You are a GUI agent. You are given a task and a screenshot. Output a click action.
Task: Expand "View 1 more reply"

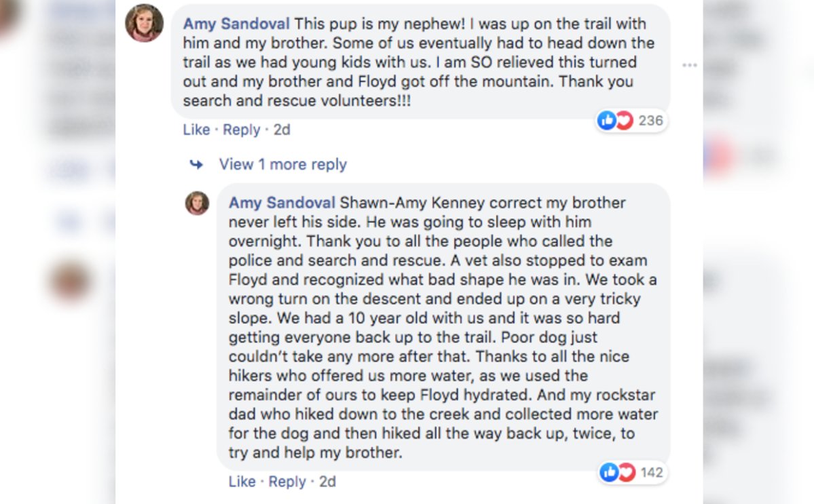pos(282,164)
